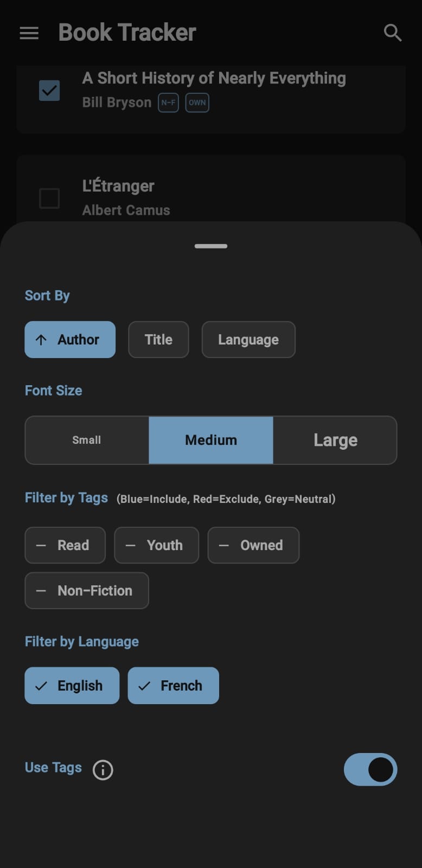Toggle the Non-Fiction tag filter
Screen dimensions: 422x868
[87, 590]
